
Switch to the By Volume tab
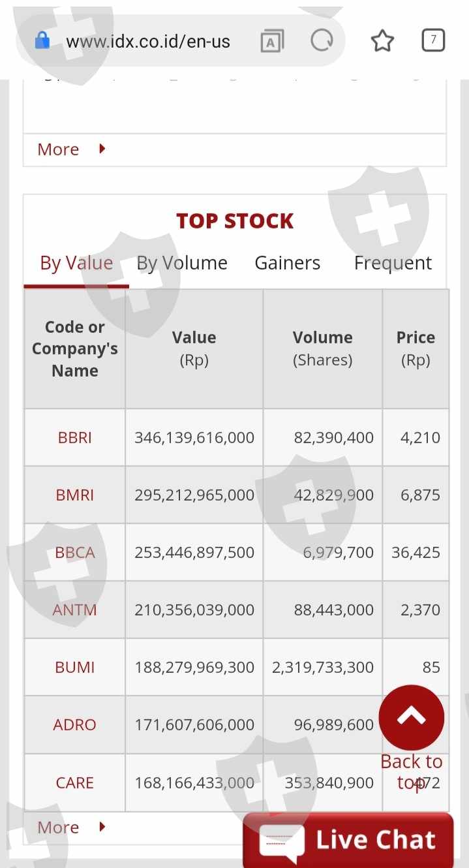pyautogui.click(x=182, y=263)
